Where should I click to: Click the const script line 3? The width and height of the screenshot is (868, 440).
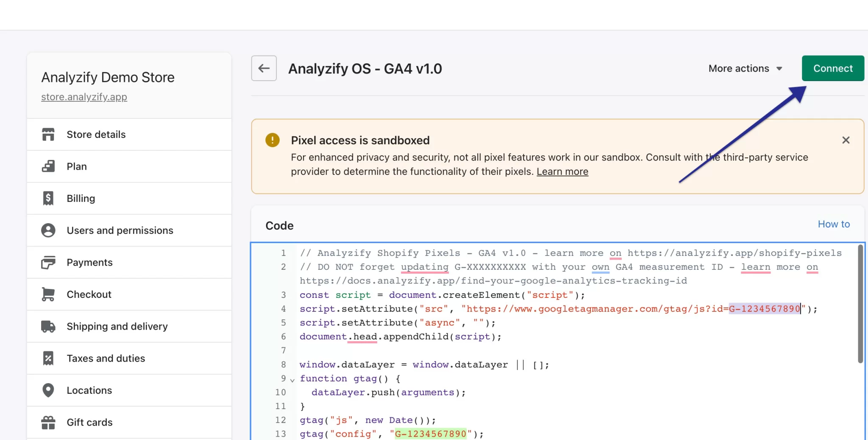point(442,295)
